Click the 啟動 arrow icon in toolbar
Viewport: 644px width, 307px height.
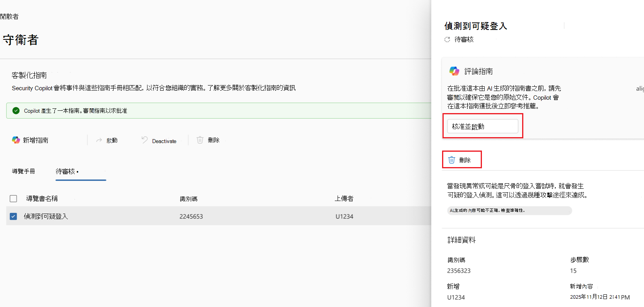[x=99, y=140]
